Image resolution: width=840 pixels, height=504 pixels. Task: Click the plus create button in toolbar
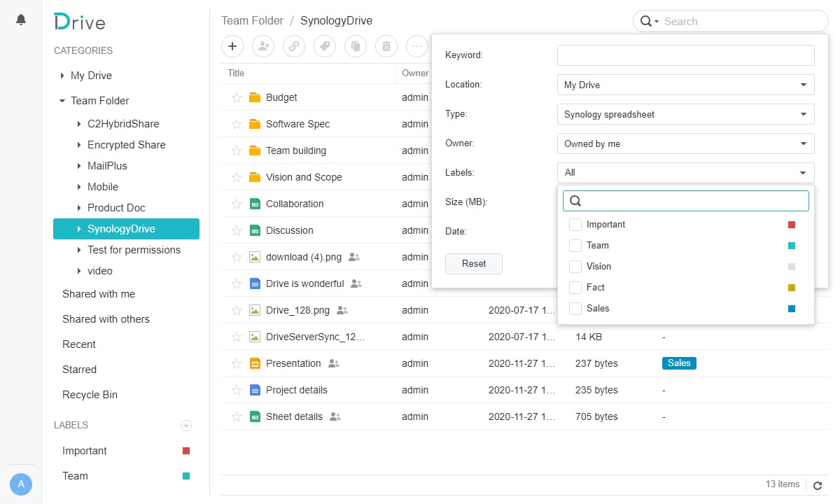(x=232, y=46)
